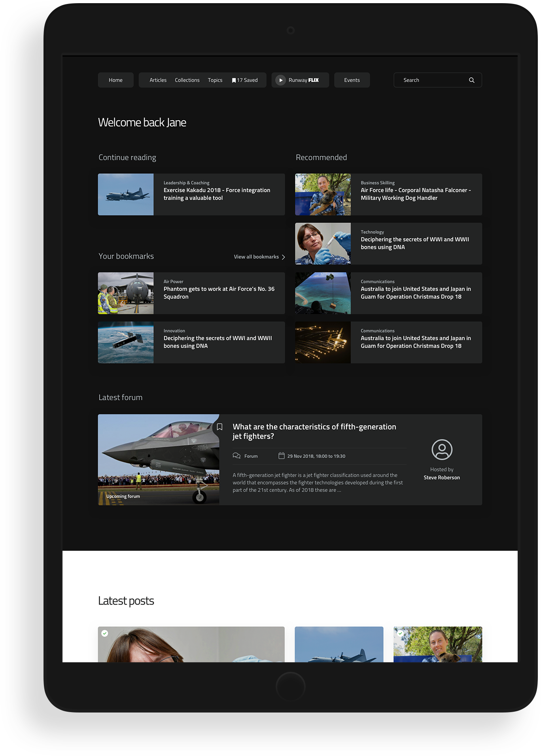The width and height of the screenshot is (541, 756).
Task: Click green checkmark on first latest post
Action: click(x=105, y=633)
